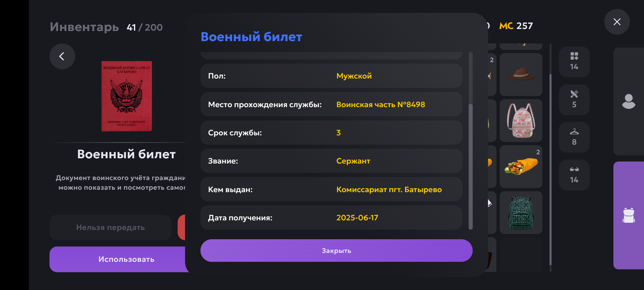Select the brown hat inventory item
This screenshot has width=644, height=290.
point(521,75)
